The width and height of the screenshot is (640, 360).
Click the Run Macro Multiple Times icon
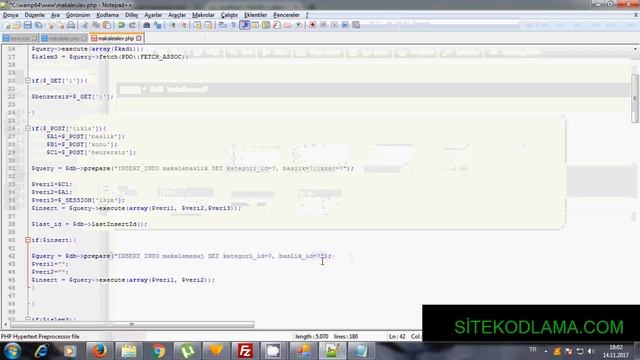point(345,25)
